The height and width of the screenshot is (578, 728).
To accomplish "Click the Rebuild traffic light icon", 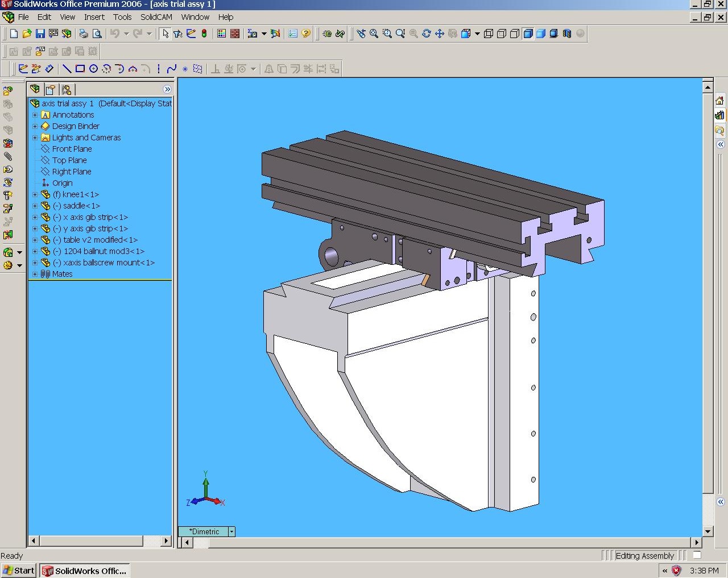I will pos(204,34).
